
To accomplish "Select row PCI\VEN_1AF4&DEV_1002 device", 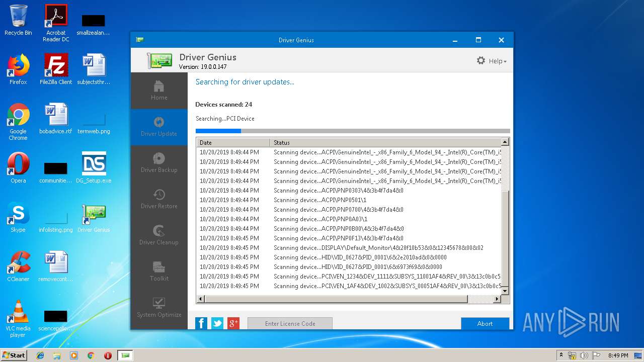I will click(349, 286).
